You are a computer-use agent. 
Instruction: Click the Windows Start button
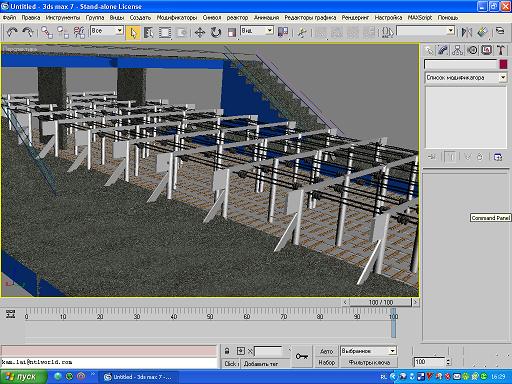(23, 377)
